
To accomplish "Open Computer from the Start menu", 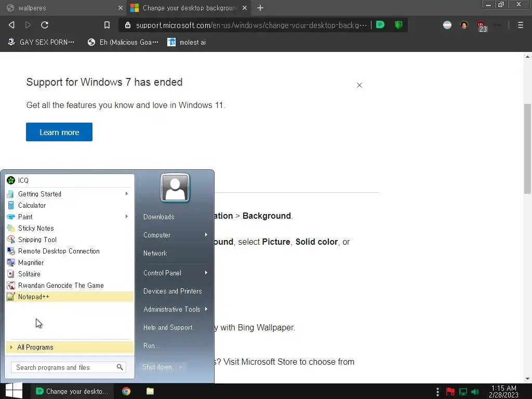I will coord(157,235).
